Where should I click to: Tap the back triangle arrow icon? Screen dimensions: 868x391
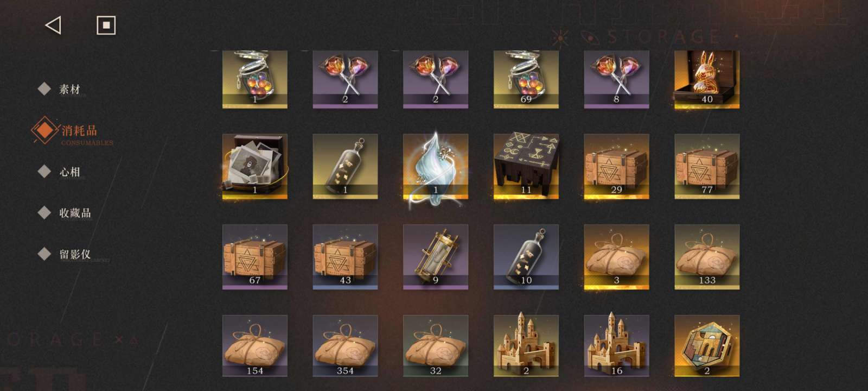pyautogui.click(x=53, y=25)
